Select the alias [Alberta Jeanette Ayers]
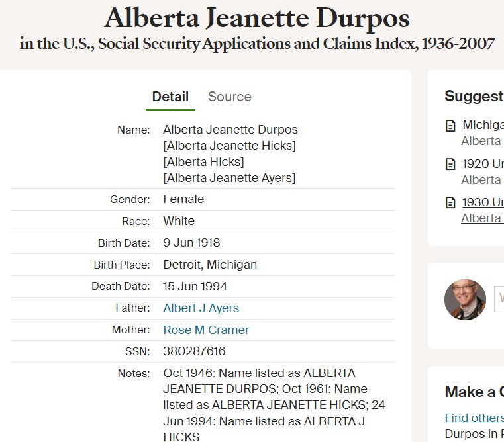 229,178
